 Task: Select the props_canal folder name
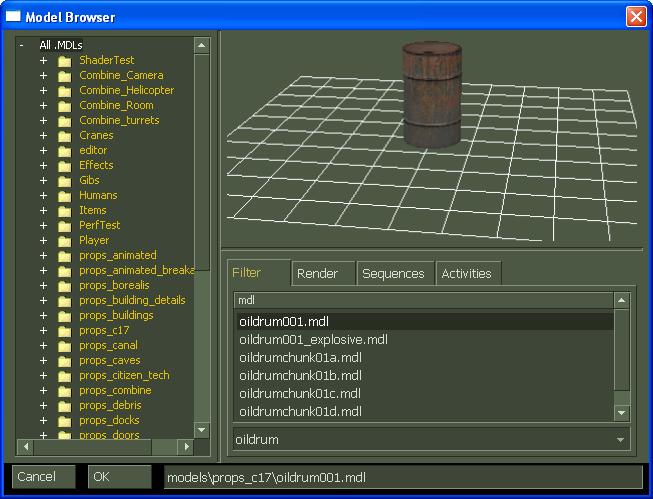click(108, 345)
